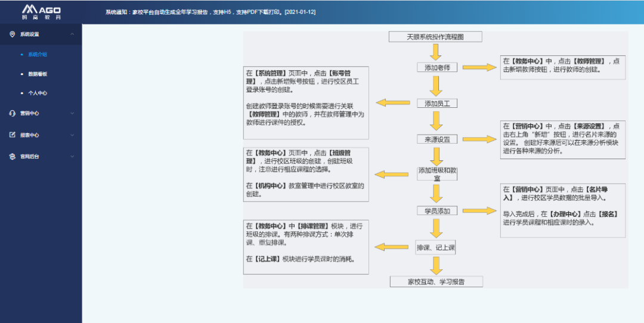Go to 个人中心 in the sidebar
The width and height of the screenshot is (644, 323).
[x=37, y=94]
